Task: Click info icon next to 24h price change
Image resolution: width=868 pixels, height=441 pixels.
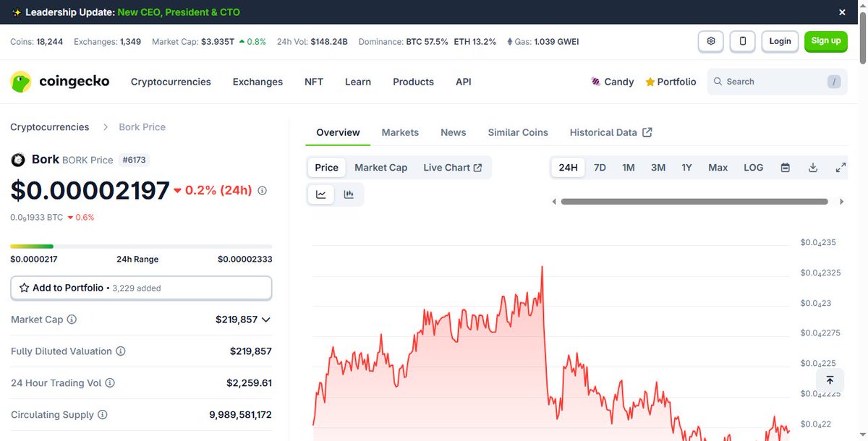Action: (262, 191)
